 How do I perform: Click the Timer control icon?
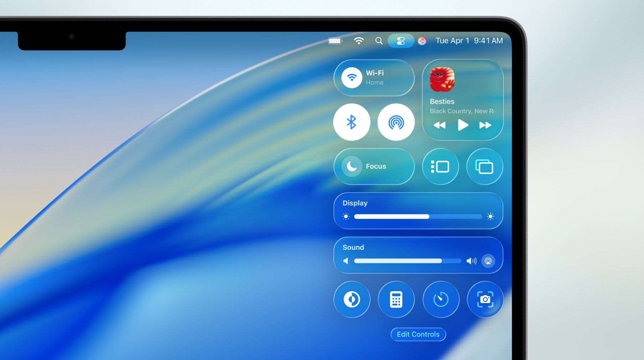point(441,299)
